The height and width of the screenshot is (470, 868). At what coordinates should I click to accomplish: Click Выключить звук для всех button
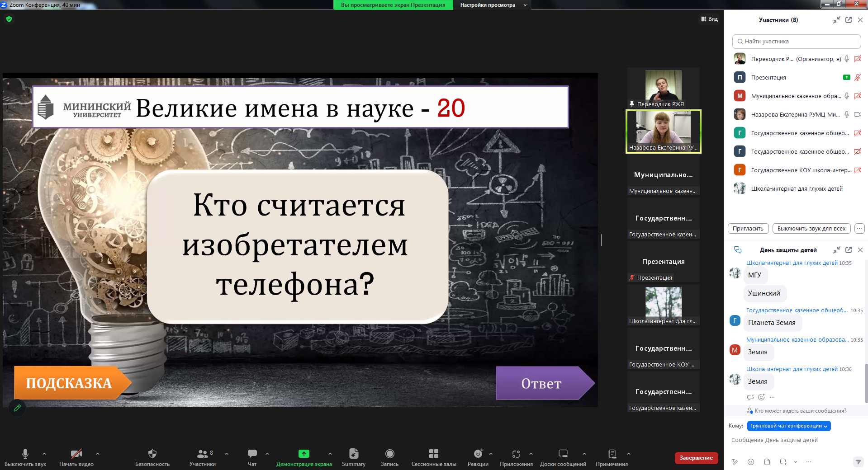coord(811,228)
